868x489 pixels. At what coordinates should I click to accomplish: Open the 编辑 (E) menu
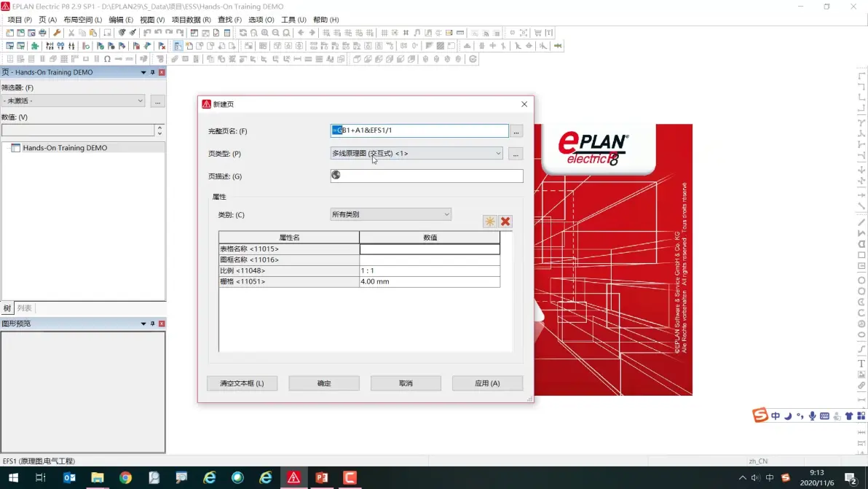coord(121,20)
